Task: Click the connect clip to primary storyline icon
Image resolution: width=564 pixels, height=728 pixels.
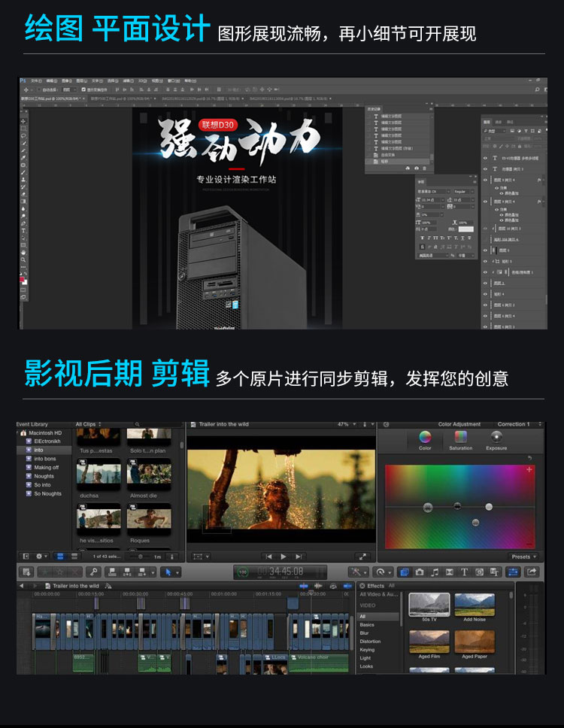Action: [x=112, y=572]
